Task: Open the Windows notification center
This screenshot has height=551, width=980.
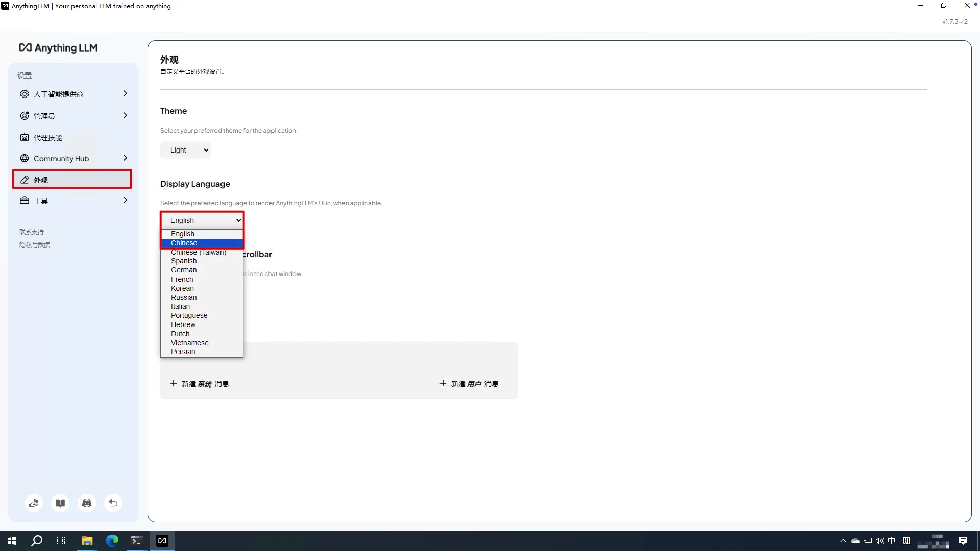Action: tap(963, 541)
